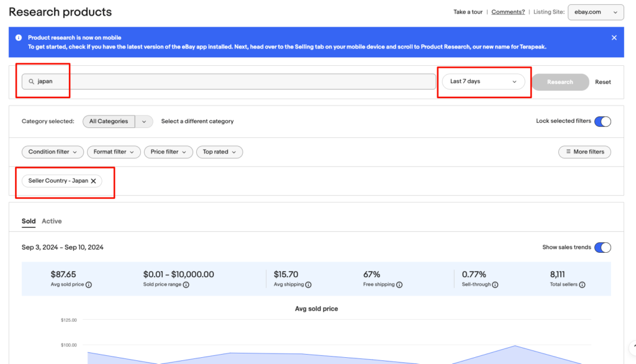The width and height of the screenshot is (636, 364).
Task: Click the 8,111 total sellers value
Action: [557, 275]
